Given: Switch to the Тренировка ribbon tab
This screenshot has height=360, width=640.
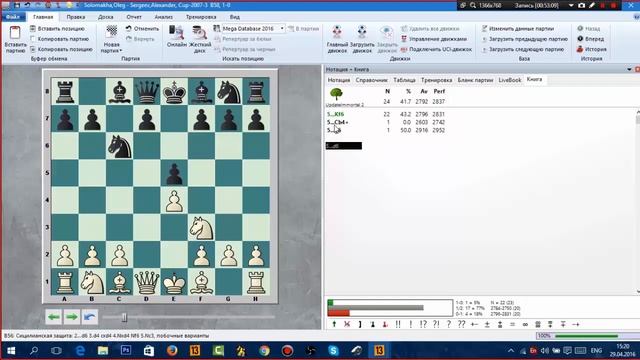Looking at the screenshot, I should [x=201, y=17].
